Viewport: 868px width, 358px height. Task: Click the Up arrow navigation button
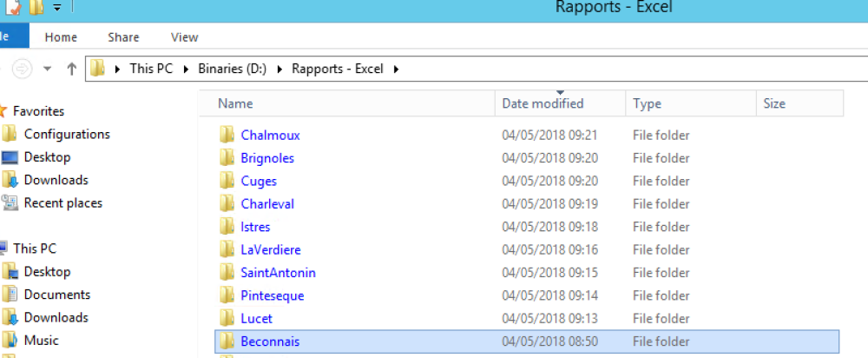[x=72, y=69]
